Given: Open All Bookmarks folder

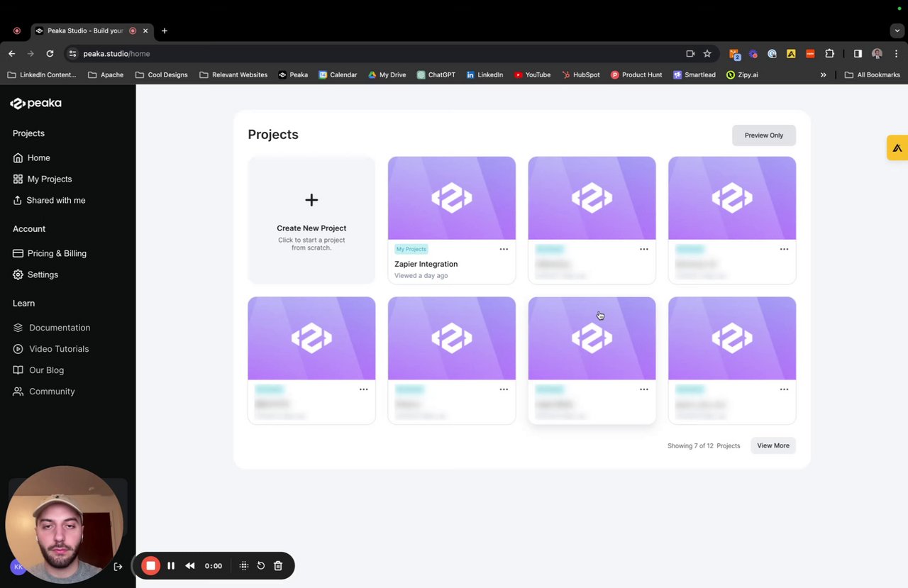Looking at the screenshot, I should pos(873,74).
